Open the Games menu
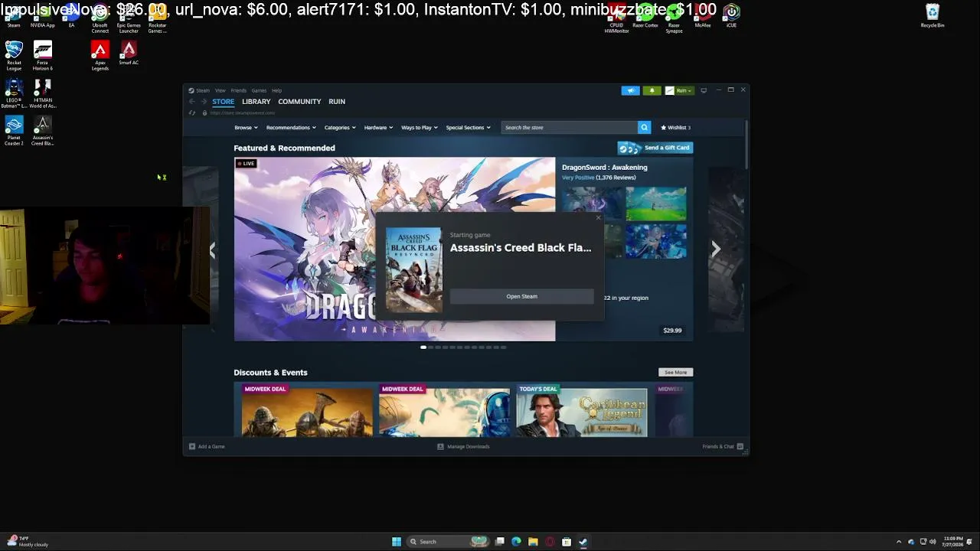 coord(259,90)
